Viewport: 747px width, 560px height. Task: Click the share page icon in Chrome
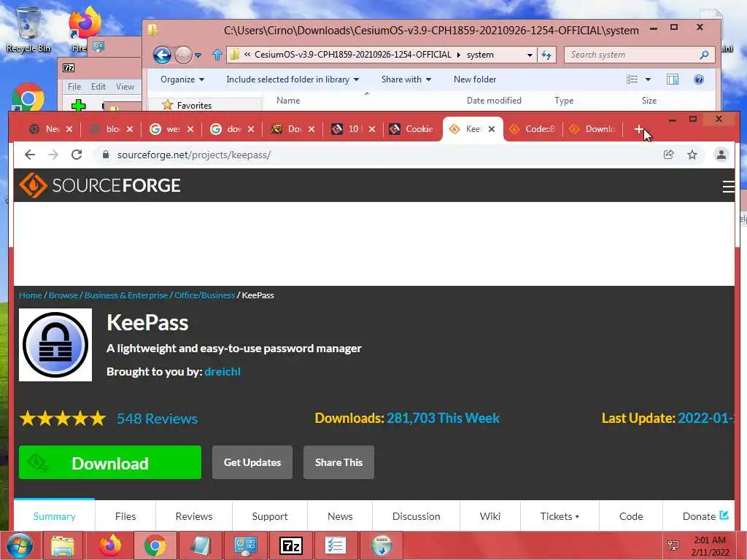(668, 155)
